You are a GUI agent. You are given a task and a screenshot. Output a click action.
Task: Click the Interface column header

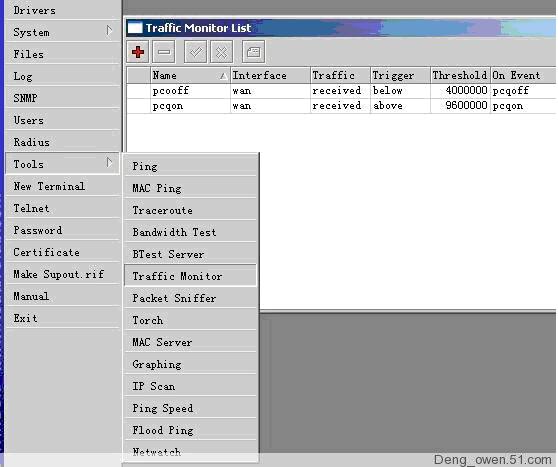tap(270, 75)
